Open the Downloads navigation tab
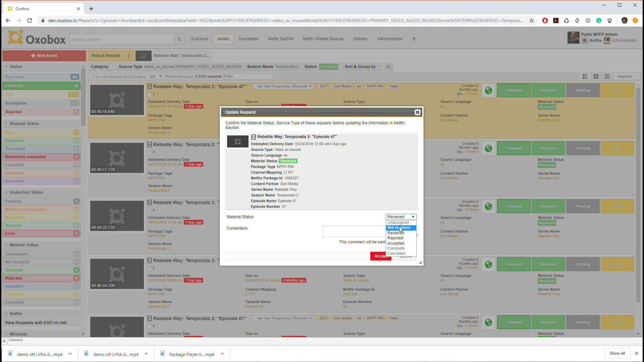Viewport: 644px width, 362px height. click(x=249, y=39)
